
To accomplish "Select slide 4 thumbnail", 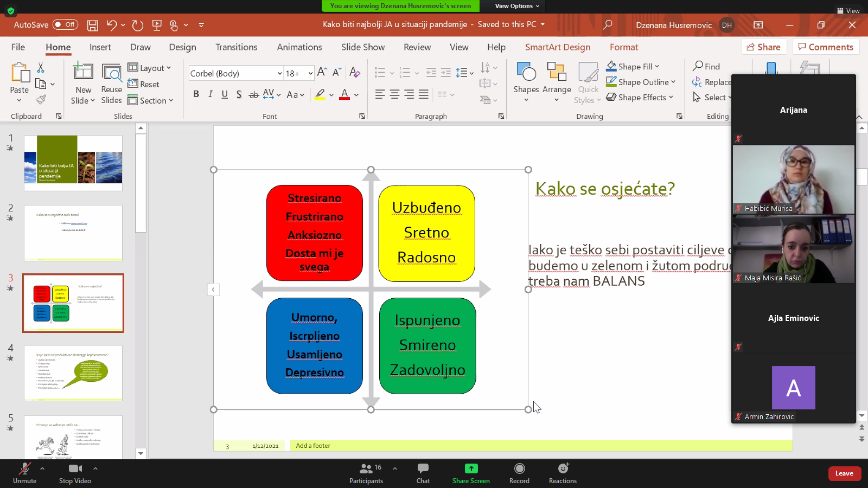I will point(73,373).
